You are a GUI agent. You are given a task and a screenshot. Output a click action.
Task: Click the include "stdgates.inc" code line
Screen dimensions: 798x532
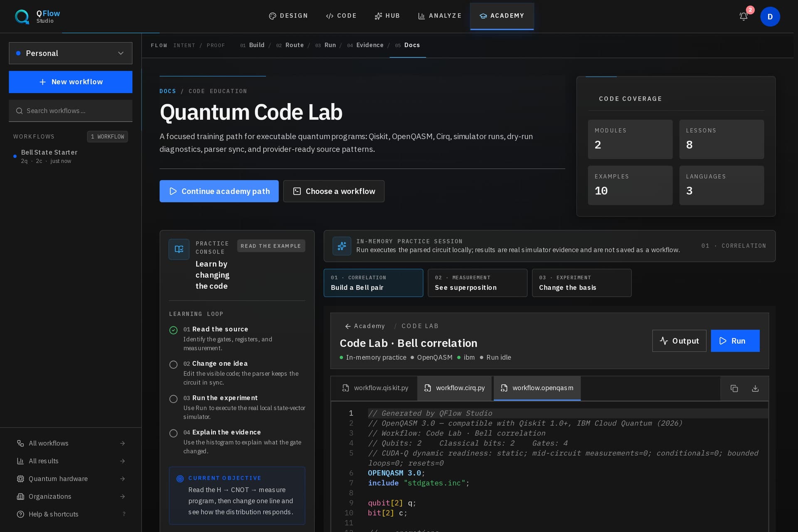pyautogui.click(x=419, y=483)
